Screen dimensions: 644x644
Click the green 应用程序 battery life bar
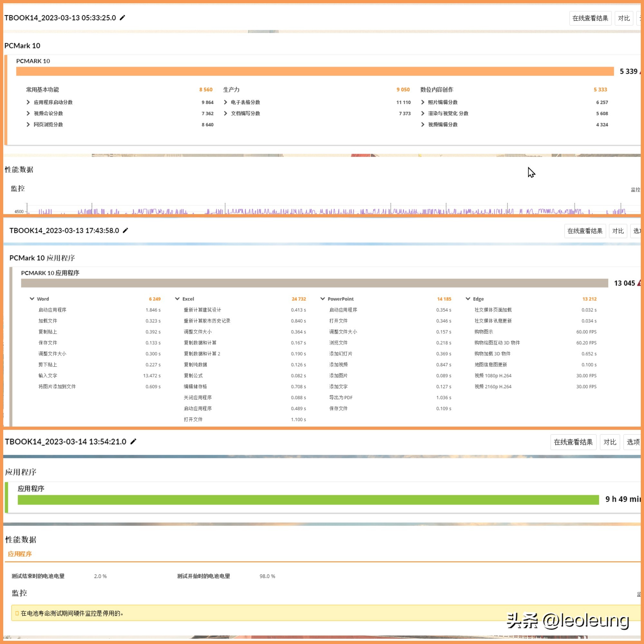(x=308, y=500)
